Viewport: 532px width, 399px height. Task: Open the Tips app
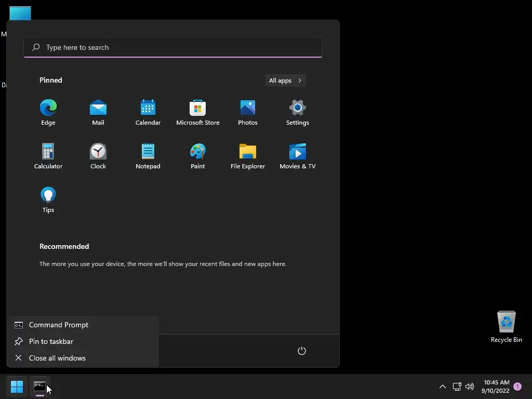[48, 200]
